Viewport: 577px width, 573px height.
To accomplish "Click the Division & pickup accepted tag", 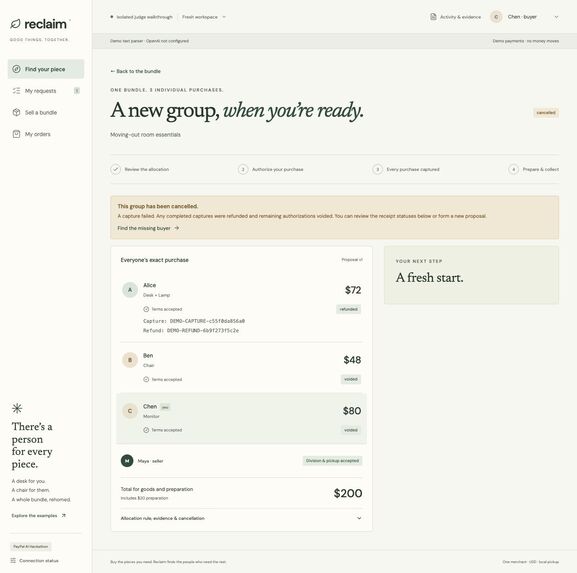I will tap(332, 460).
